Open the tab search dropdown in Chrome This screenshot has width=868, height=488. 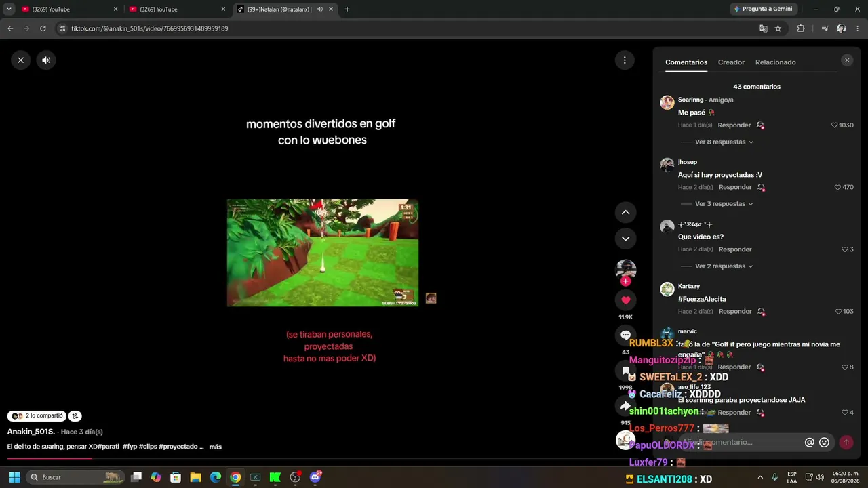coord(9,9)
